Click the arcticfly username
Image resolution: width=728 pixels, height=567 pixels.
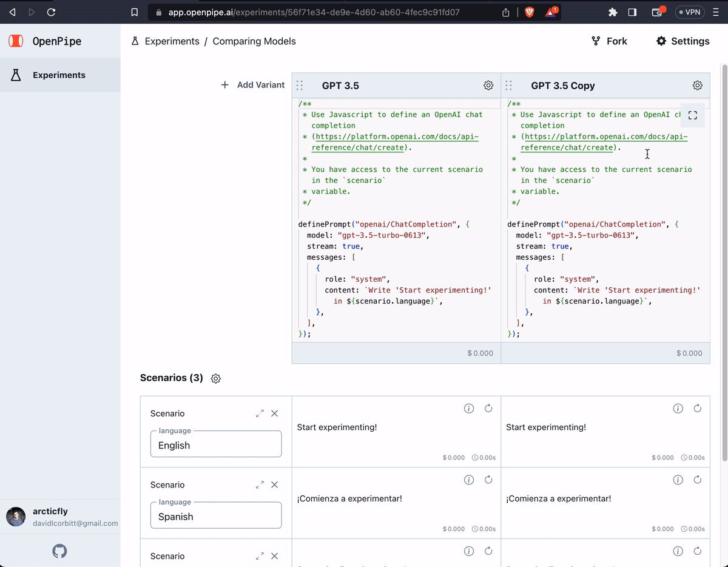(x=50, y=511)
